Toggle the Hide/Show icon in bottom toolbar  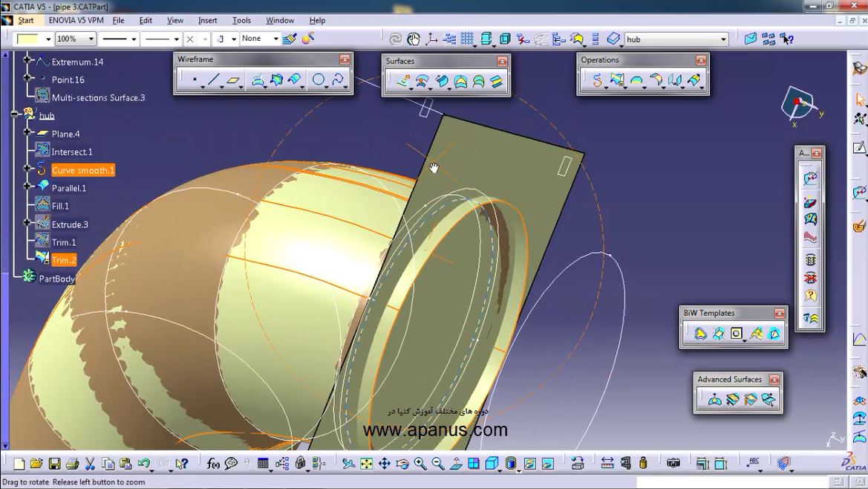click(x=529, y=464)
